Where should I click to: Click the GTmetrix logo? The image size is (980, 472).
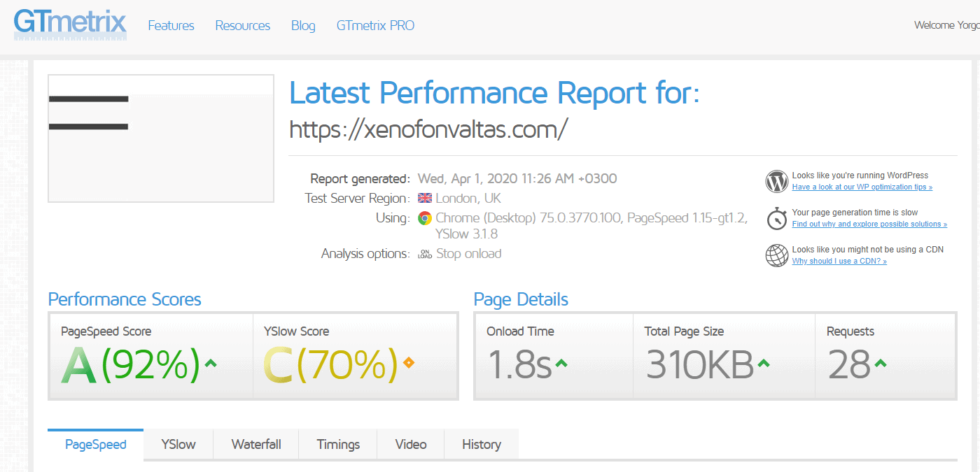click(70, 24)
